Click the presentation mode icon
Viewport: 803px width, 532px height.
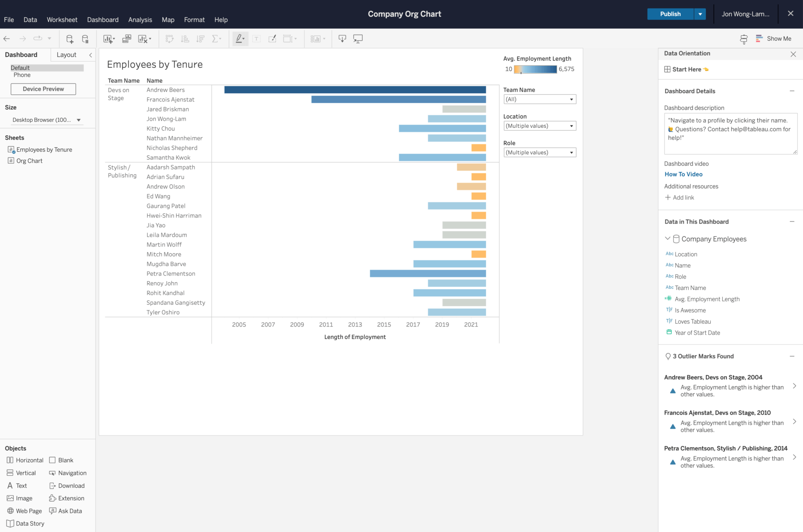click(x=358, y=39)
